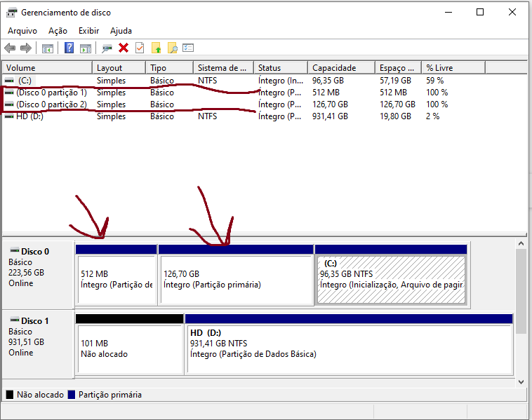The height and width of the screenshot is (420, 532).
Task: Click the properties checkmark page icon
Action: click(140, 48)
